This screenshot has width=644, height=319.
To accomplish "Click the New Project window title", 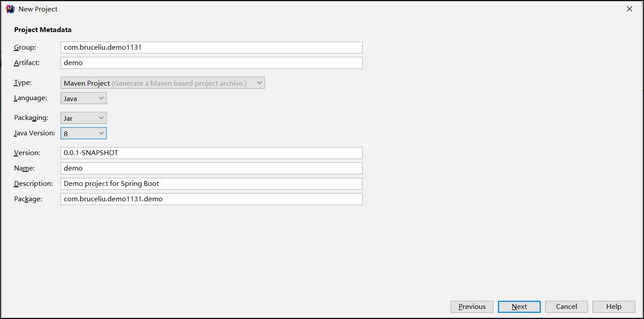I will click(38, 9).
